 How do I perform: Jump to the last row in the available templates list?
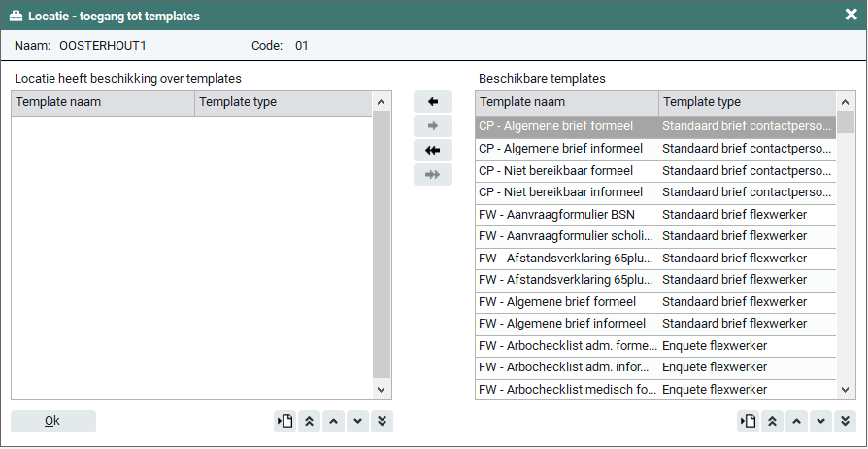click(845, 421)
